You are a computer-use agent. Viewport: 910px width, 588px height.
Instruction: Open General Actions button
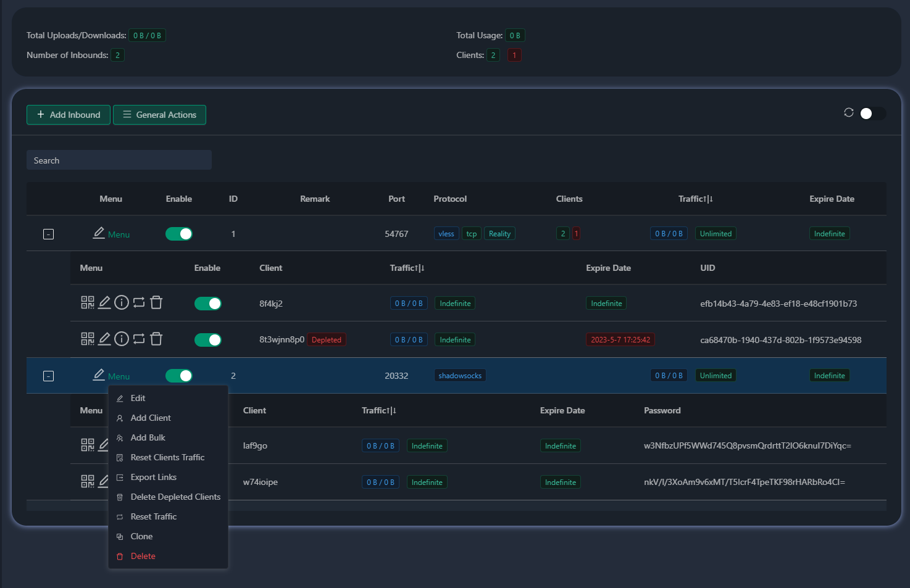click(x=159, y=115)
